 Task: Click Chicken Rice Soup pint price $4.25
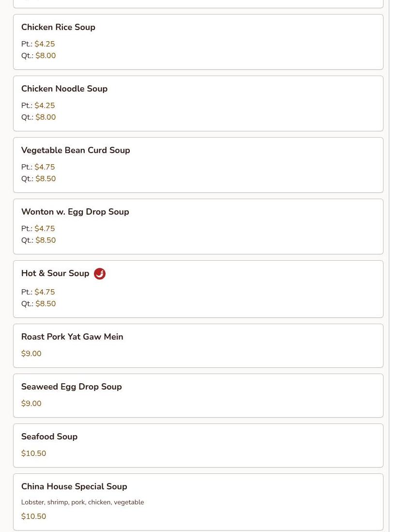(45, 44)
